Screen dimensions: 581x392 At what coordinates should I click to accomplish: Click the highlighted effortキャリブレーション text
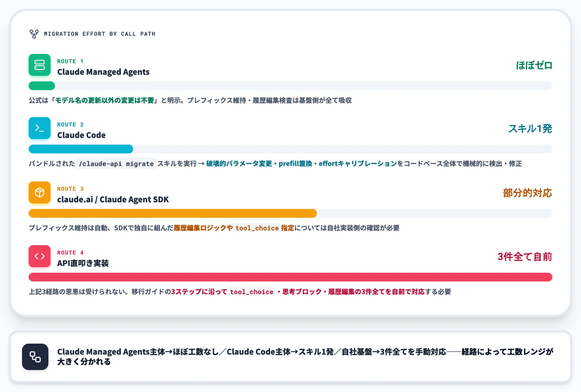pyautogui.click(x=358, y=164)
